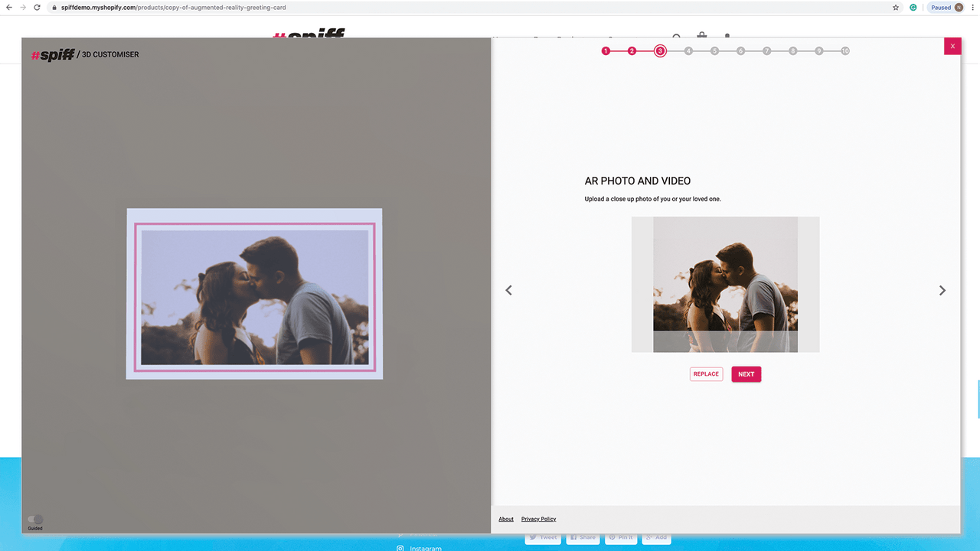The width and height of the screenshot is (980, 551).
Task: Go to the previous step using left chevron
Action: click(508, 290)
